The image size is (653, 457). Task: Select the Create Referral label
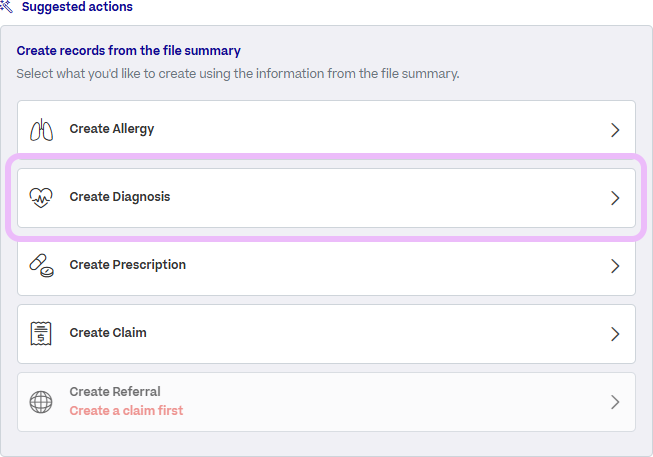click(x=115, y=392)
